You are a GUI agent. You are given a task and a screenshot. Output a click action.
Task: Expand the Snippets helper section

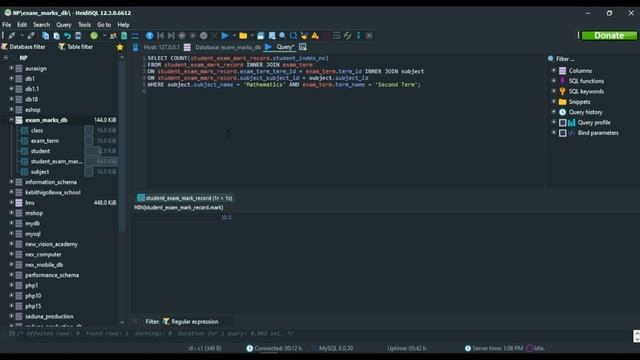554,102
